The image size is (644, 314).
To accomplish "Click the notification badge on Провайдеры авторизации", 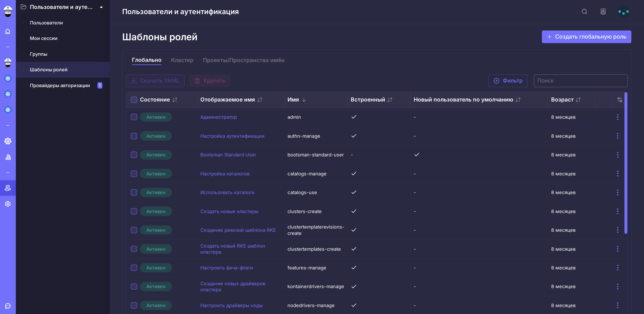I will pyautogui.click(x=100, y=85).
